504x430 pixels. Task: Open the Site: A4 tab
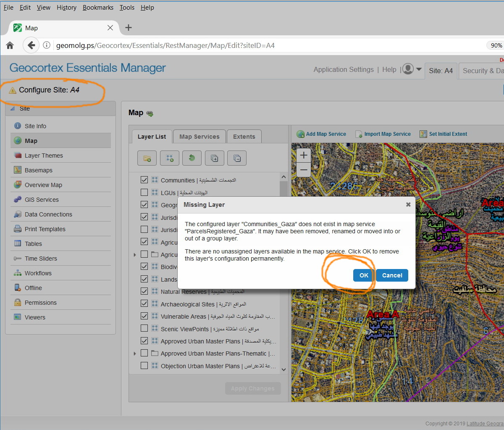[x=441, y=71]
